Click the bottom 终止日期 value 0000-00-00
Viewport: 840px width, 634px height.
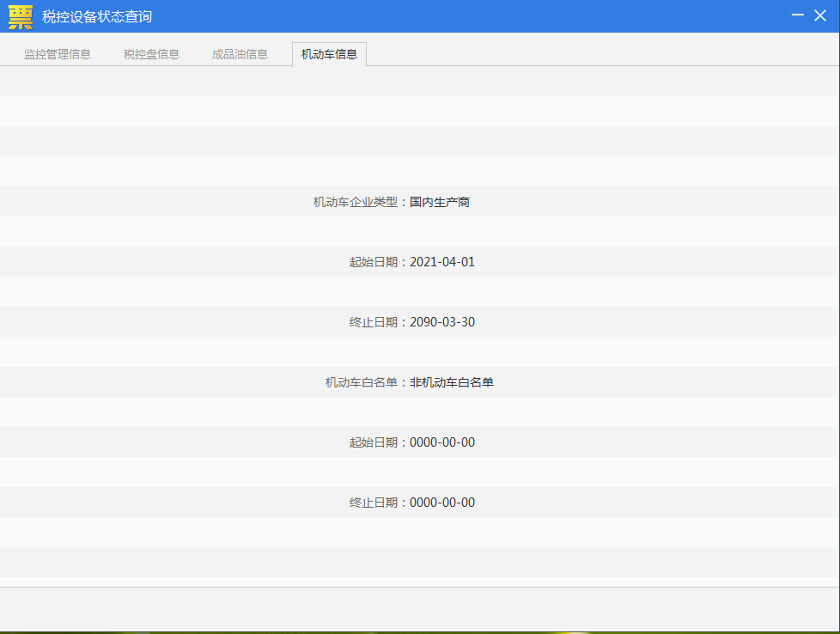(x=442, y=503)
